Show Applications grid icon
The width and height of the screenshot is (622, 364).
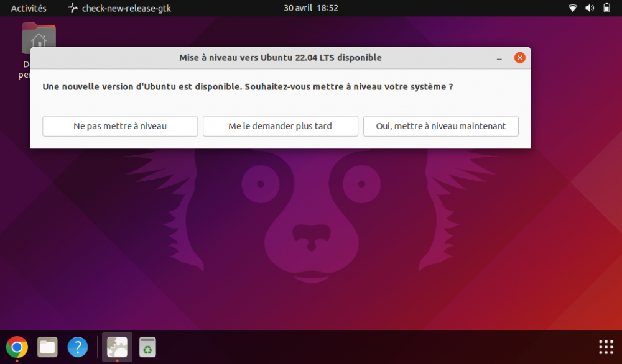[606, 347]
